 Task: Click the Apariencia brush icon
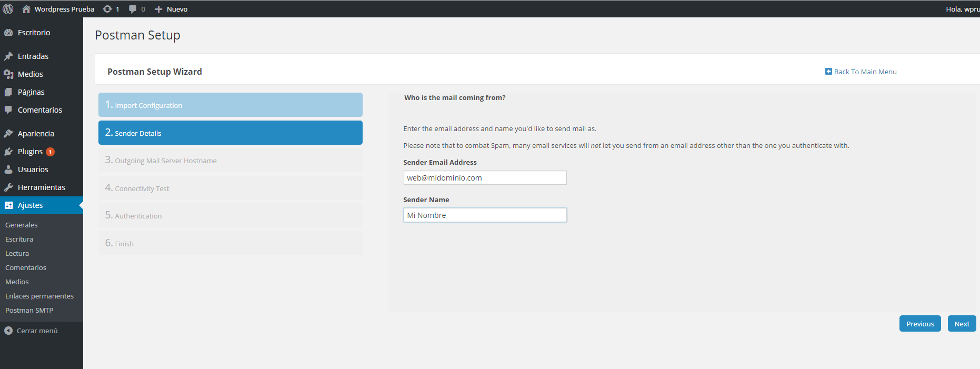pyautogui.click(x=8, y=134)
